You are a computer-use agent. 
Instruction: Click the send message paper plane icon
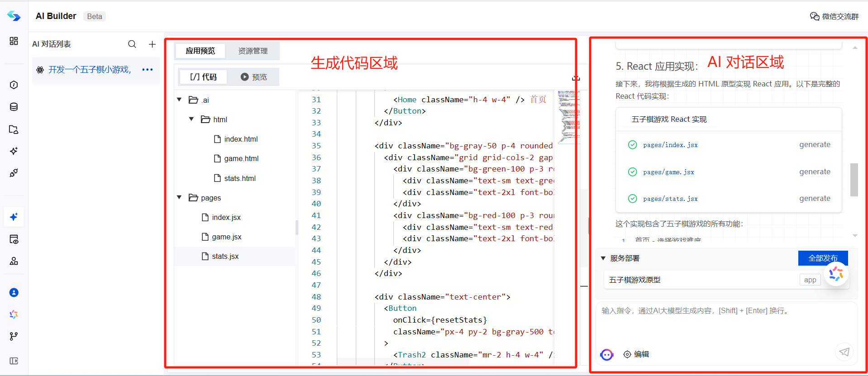pyautogui.click(x=844, y=352)
